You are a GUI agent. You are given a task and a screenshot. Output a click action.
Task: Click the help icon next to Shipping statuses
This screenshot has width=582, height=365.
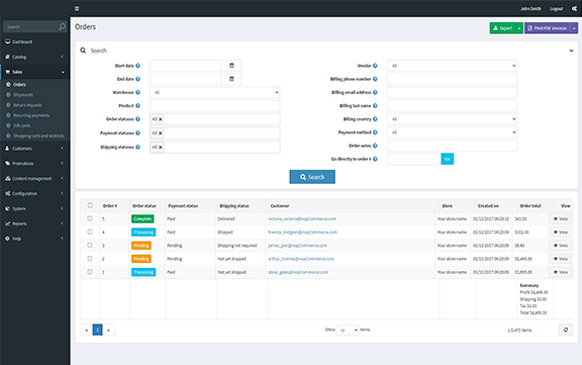tap(138, 147)
